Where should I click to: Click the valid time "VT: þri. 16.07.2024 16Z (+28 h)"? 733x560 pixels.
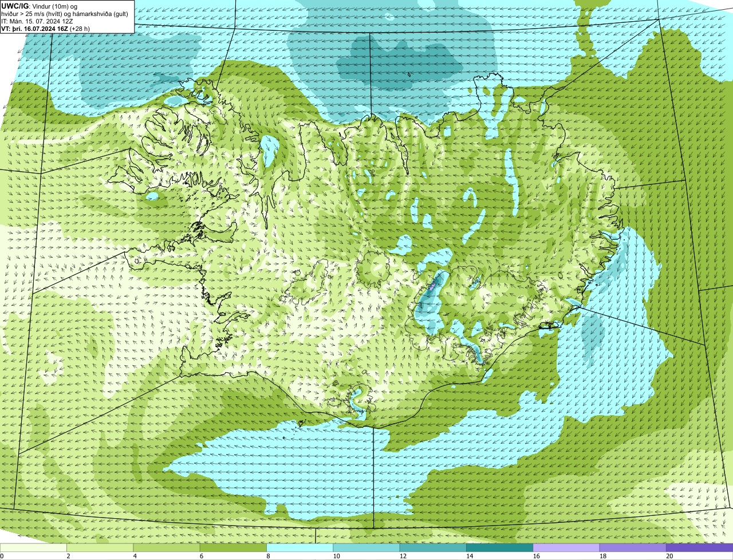[45, 28]
